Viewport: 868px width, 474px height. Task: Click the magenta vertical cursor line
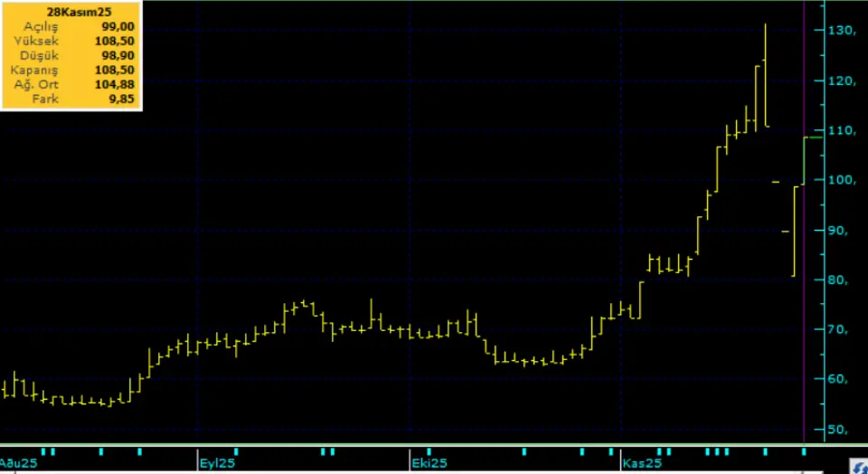pos(804,271)
